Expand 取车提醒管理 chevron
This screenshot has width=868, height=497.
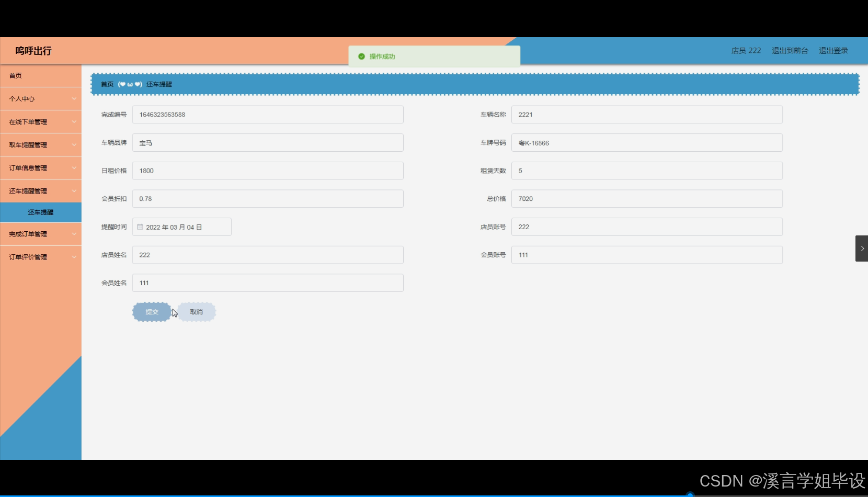click(x=74, y=145)
